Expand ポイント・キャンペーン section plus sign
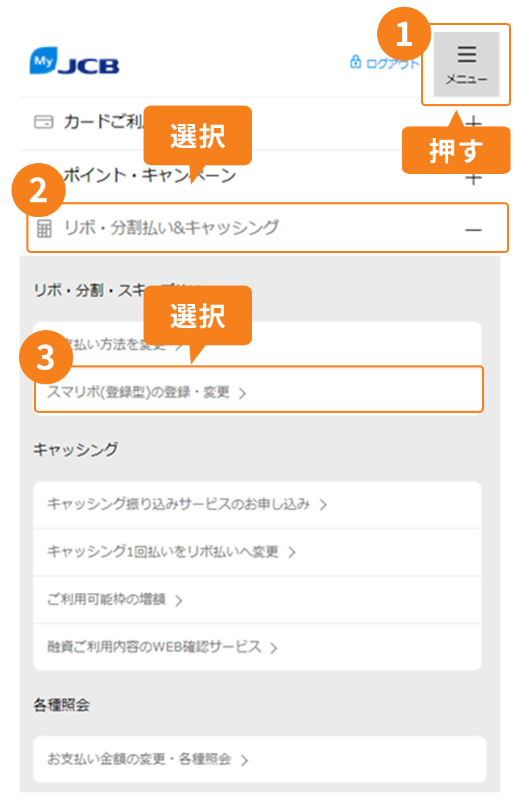 click(x=475, y=179)
